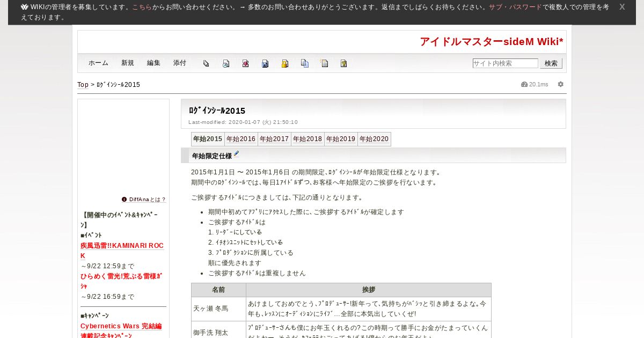644x338 pixels.
Task: Click the speedometer icon beside 20.1ms
Action: pos(524,84)
